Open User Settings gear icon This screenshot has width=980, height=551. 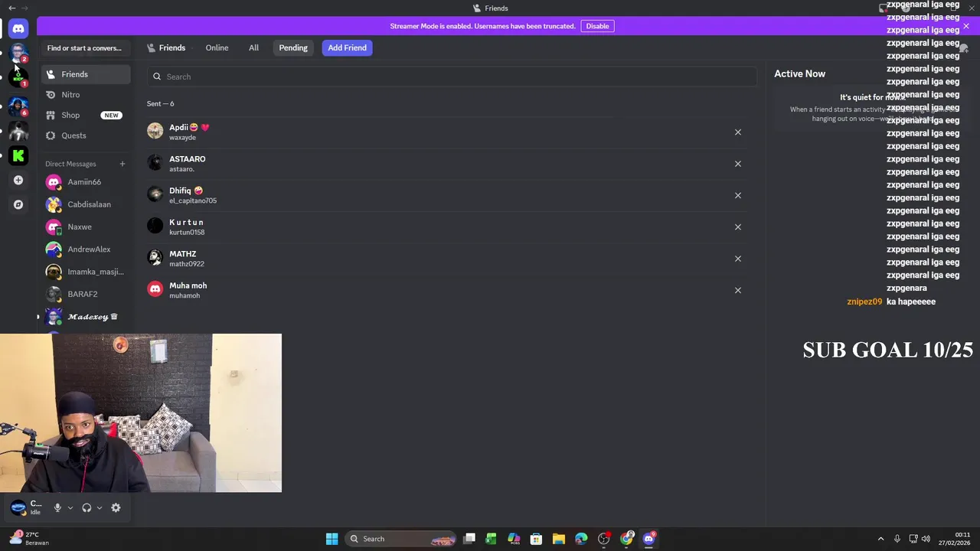point(116,507)
